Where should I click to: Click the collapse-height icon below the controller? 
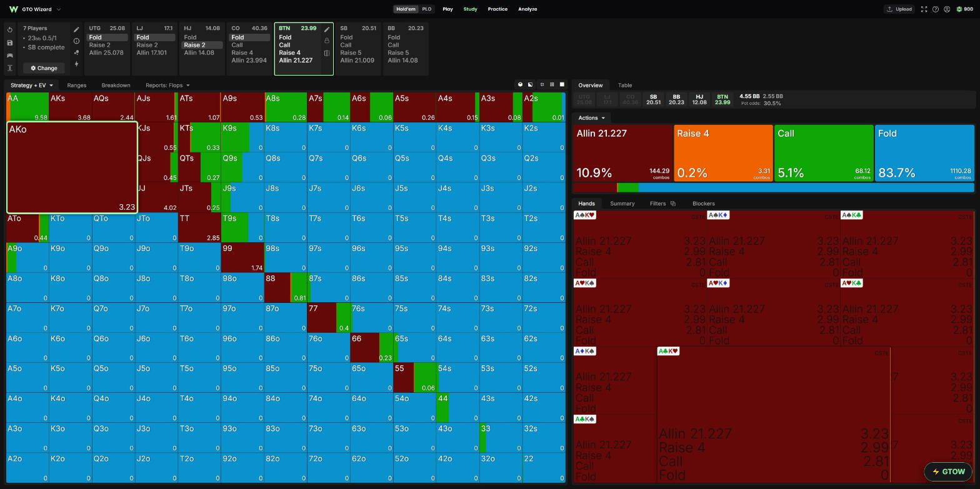click(x=10, y=68)
